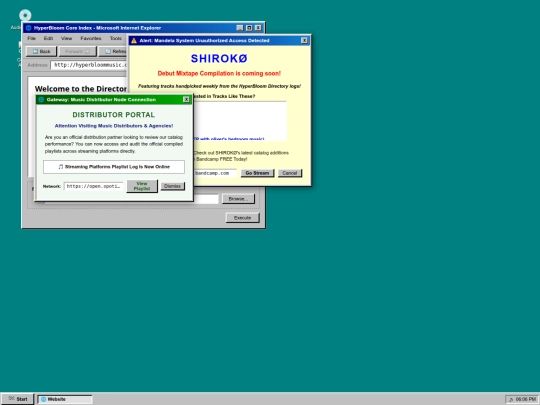Click the Internet Explorer globe icon in title bar
This screenshot has width=540, height=405.
tap(28, 28)
